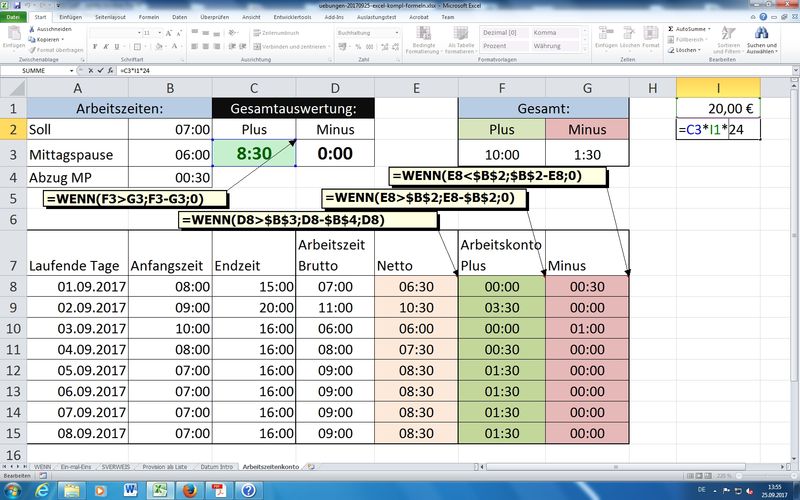Click the Excel help question mark icon

(x=763, y=17)
